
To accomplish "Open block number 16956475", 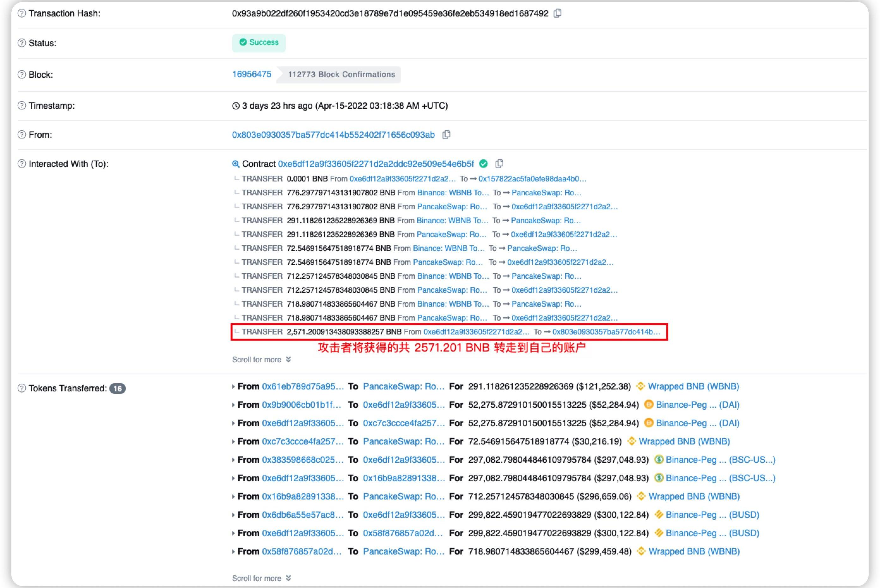I will [x=252, y=74].
